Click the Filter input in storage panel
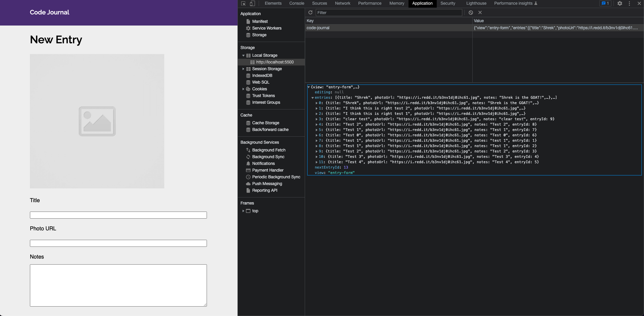This screenshot has height=316, width=644. pyautogui.click(x=389, y=13)
